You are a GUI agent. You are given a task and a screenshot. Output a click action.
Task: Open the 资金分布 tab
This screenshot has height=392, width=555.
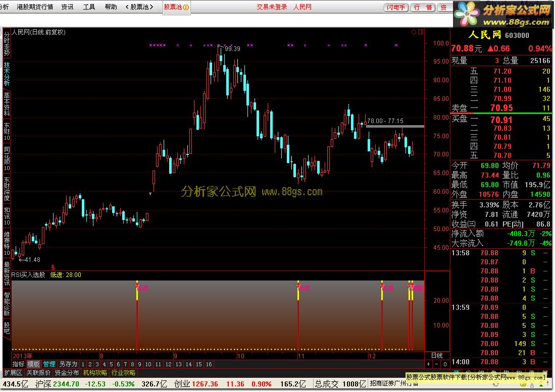click(x=67, y=372)
